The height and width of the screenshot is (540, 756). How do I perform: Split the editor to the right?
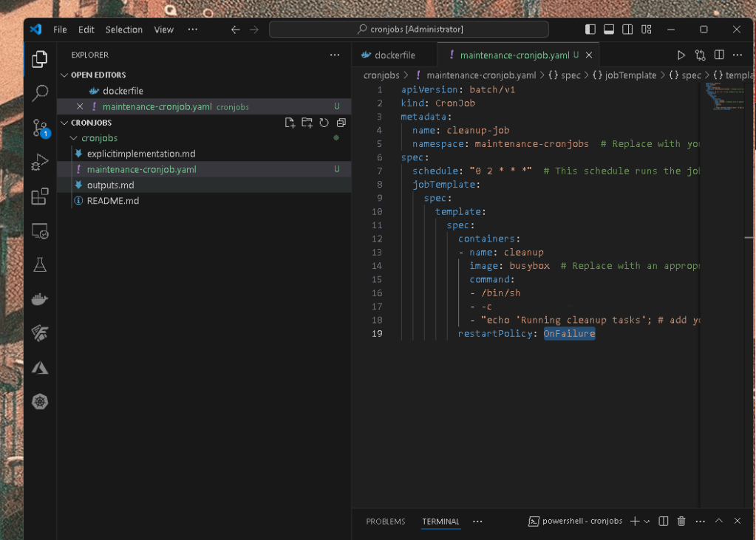click(x=719, y=55)
